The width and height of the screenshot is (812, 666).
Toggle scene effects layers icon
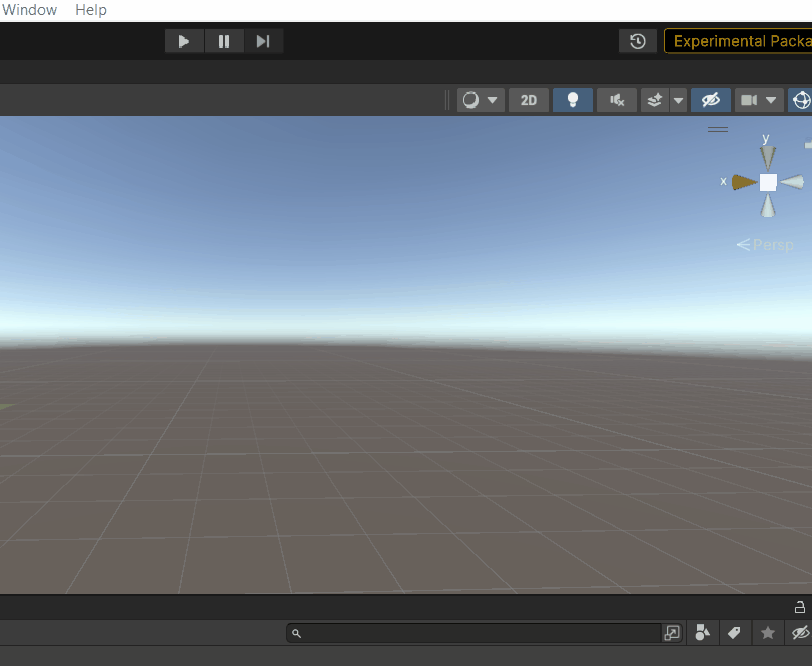click(655, 100)
